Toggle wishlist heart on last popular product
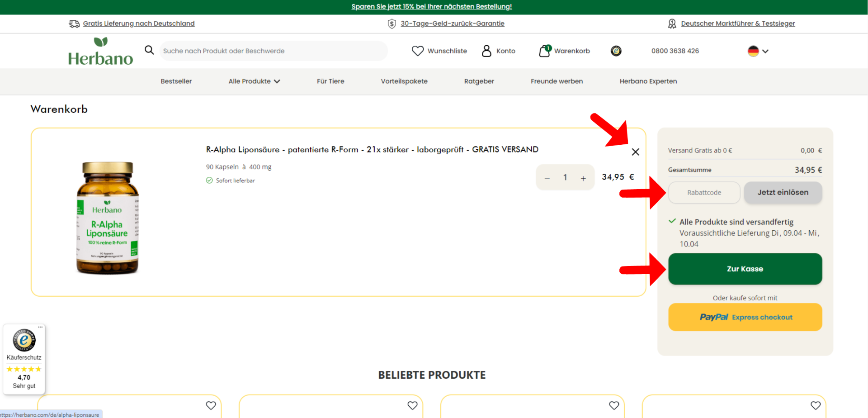868x418 pixels. [x=815, y=405]
